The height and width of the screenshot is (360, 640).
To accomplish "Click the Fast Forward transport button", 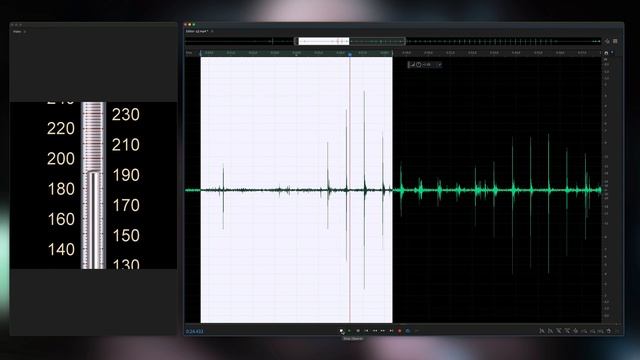I will (383, 331).
